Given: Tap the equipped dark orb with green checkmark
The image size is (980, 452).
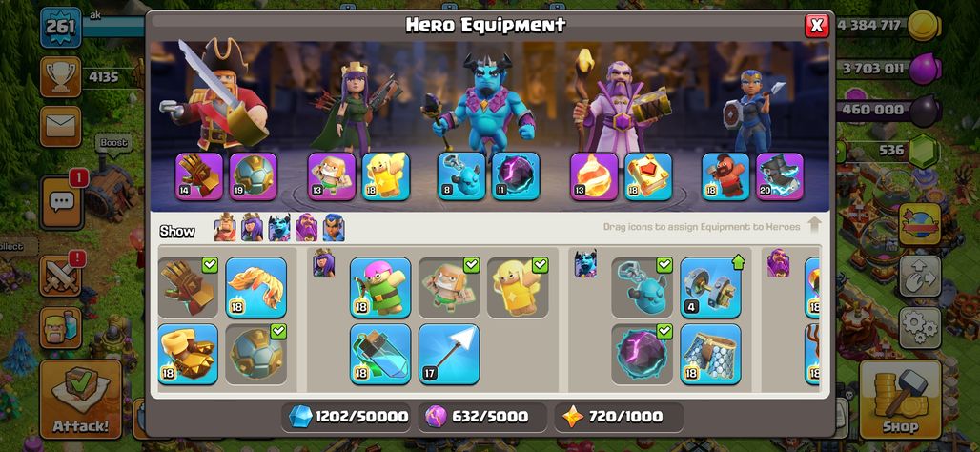Looking at the screenshot, I should [642, 354].
